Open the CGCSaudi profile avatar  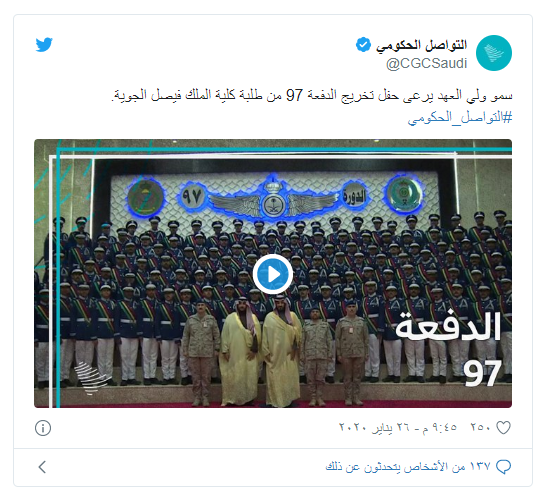[494, 53]
